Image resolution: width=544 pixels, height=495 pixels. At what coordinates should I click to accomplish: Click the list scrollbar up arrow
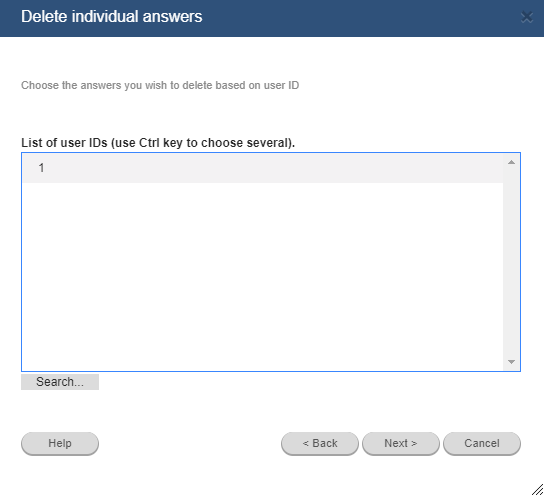tap(511, 162)
